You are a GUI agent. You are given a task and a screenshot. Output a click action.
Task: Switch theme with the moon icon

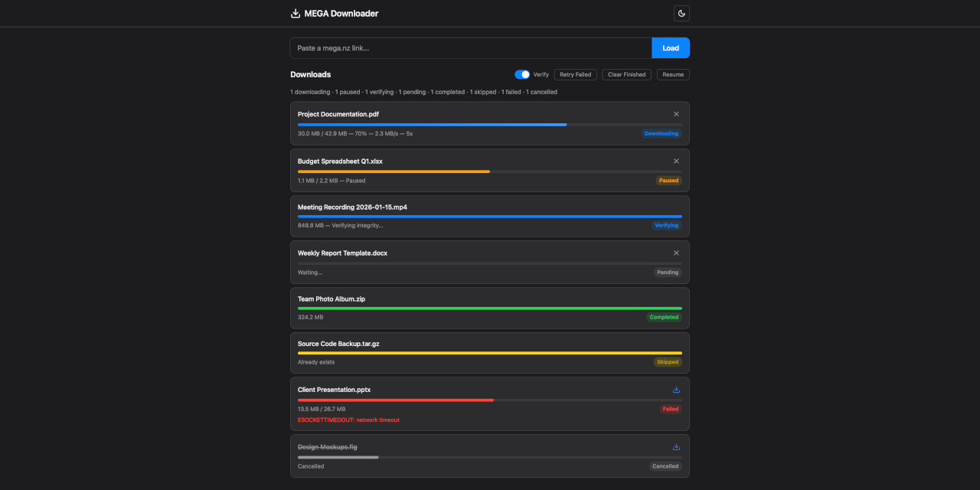(681, 13)
